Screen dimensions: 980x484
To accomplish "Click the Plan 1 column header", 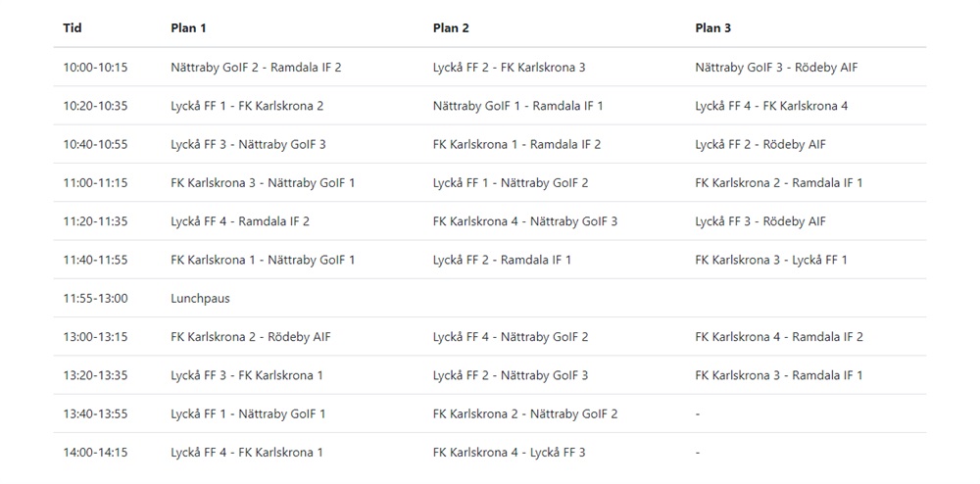I will [x=188, y=28].
